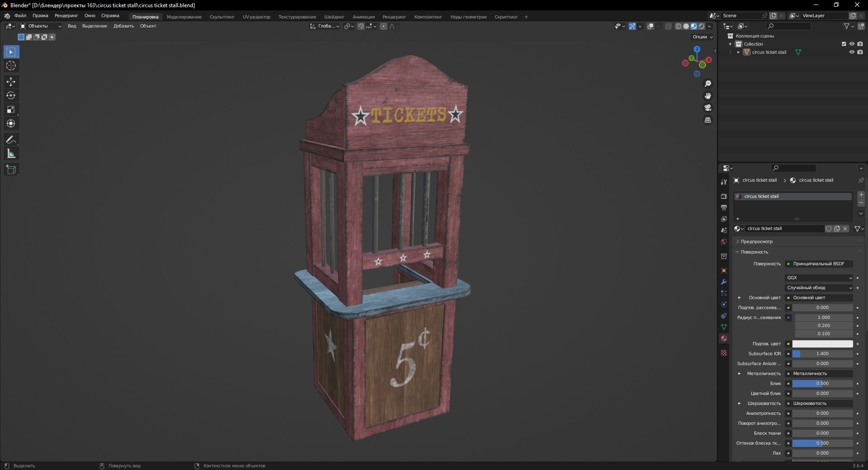Select the Rotate tool
This screenshot has height=470, width=868.
pos(10,95)
